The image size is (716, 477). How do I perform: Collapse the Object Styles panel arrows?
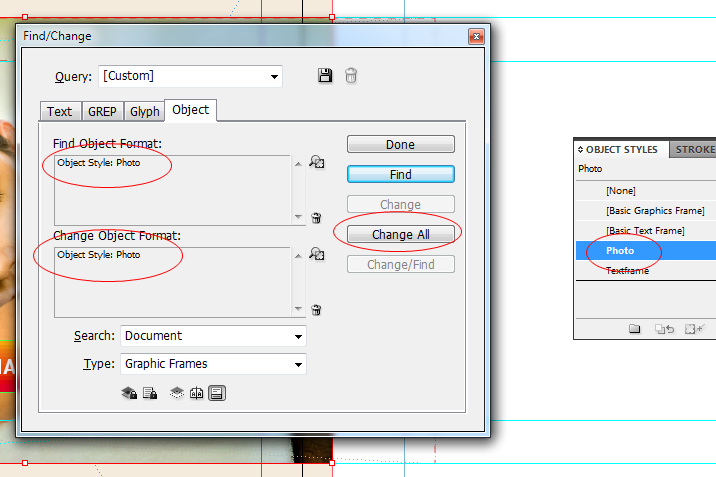[x=580, y=149]
